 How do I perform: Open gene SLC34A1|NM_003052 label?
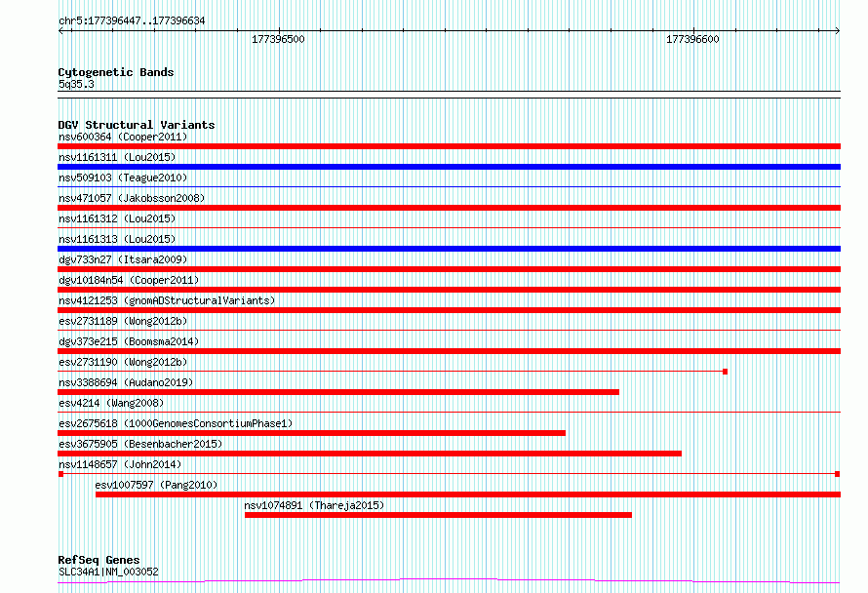(x=108, y=572)
